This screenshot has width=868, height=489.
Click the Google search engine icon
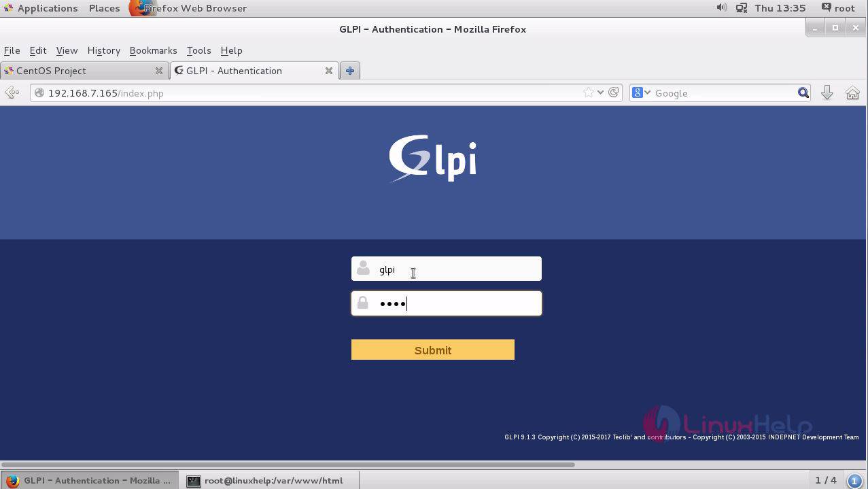point(637,93)
